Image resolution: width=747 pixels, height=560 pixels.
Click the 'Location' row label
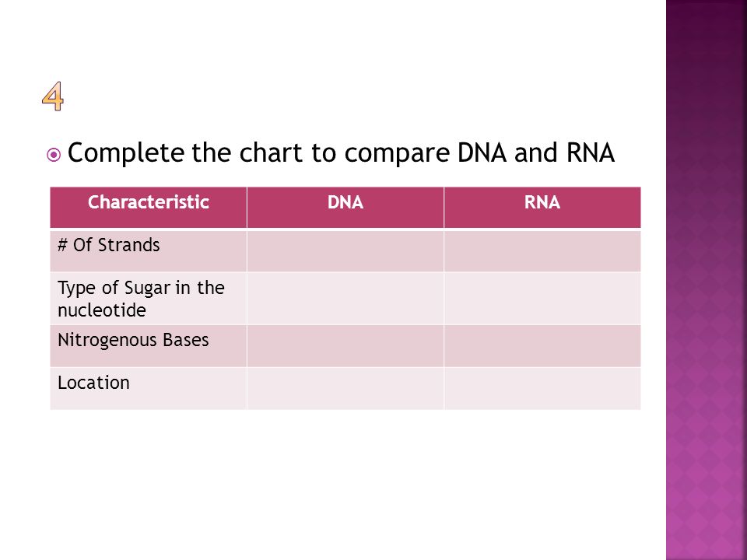pos(93,383)
